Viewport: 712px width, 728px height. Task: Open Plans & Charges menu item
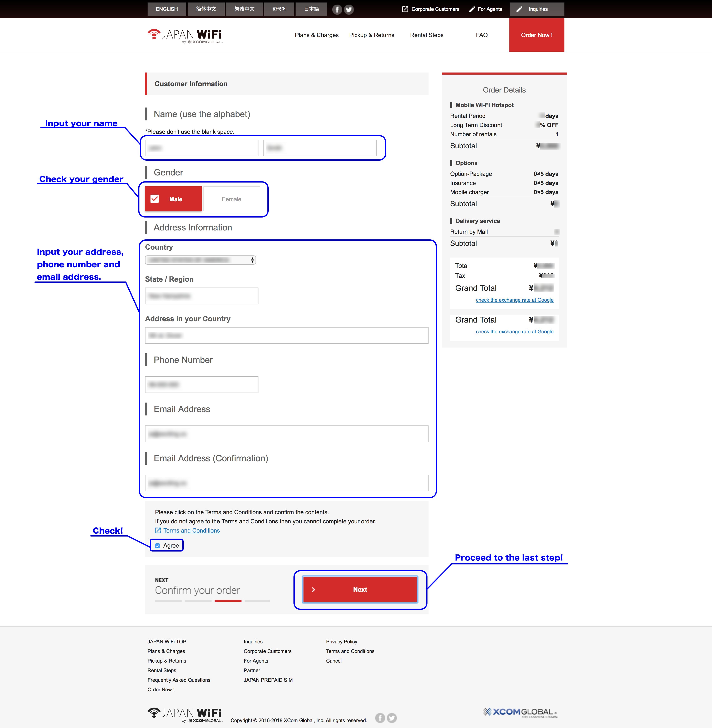[x=316, y=35]
